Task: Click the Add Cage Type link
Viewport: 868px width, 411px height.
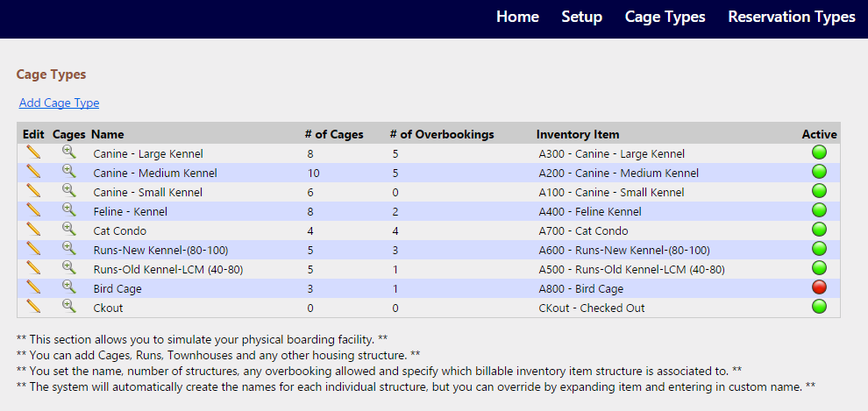Action: pos(60,103)
